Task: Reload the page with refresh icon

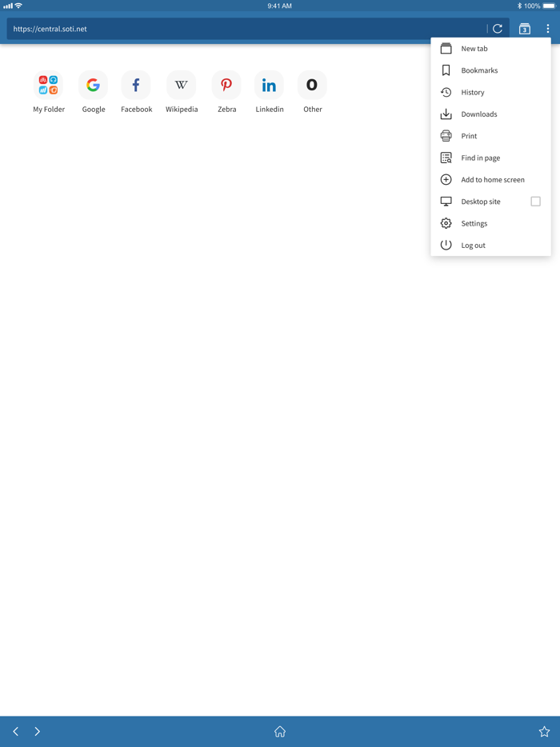Action: (498, 29)
